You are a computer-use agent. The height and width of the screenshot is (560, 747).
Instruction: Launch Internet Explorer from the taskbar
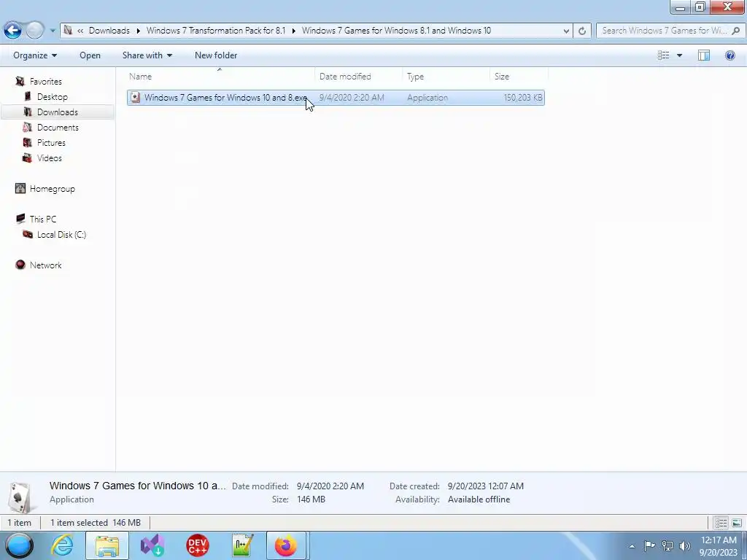pyautogui.click(x=63, y=545)
